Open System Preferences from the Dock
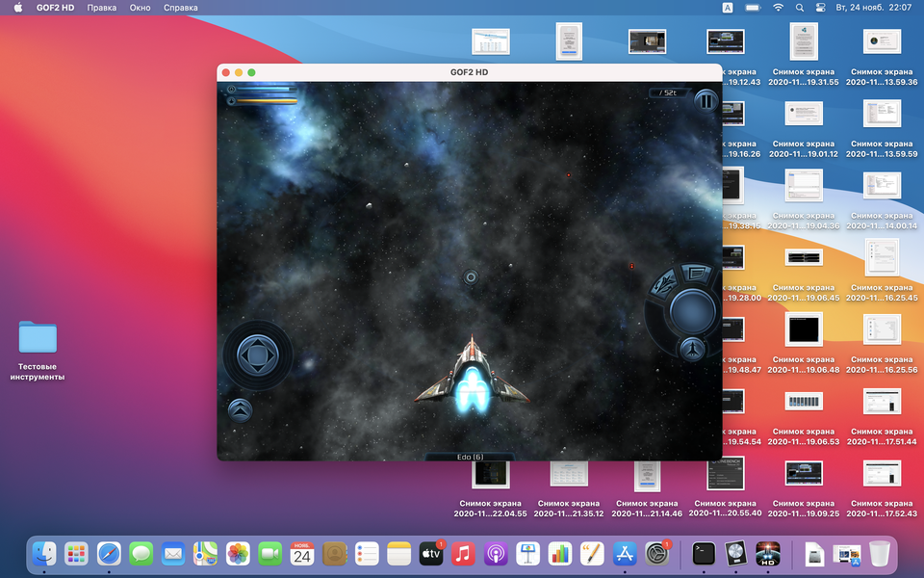Image resolution: width=924 pixels, height=578 pixels. tap(656, 554)
